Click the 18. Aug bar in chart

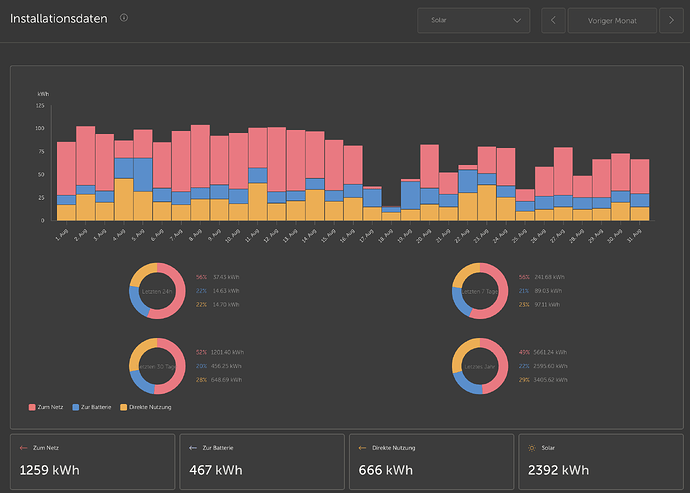(391, 213)
